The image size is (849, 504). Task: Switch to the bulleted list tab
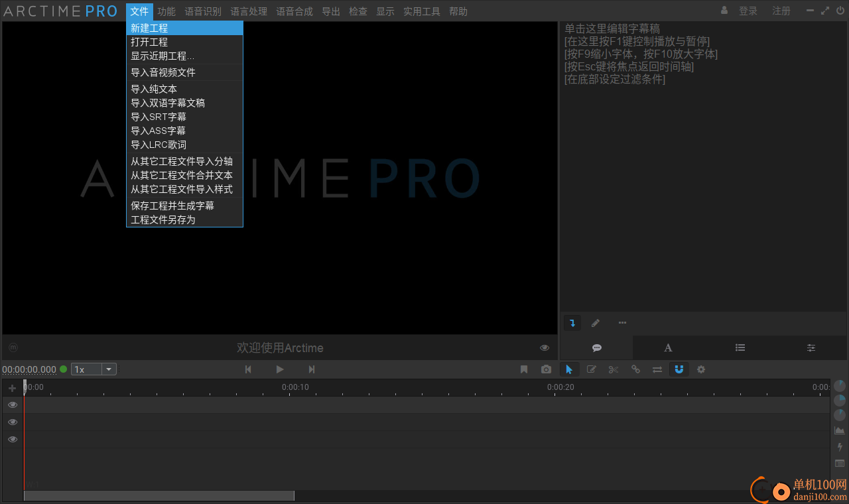coord(740,347)
